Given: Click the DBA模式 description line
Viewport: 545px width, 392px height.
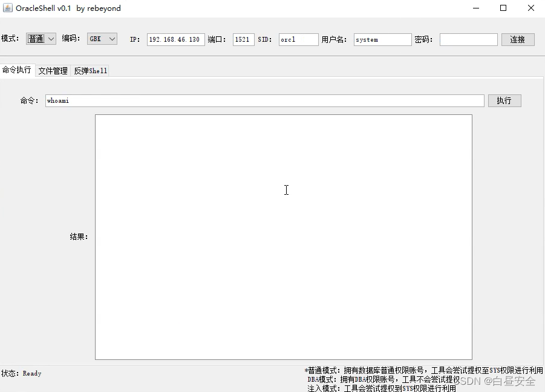Looking at the screenshot, I should coord(383,379).
